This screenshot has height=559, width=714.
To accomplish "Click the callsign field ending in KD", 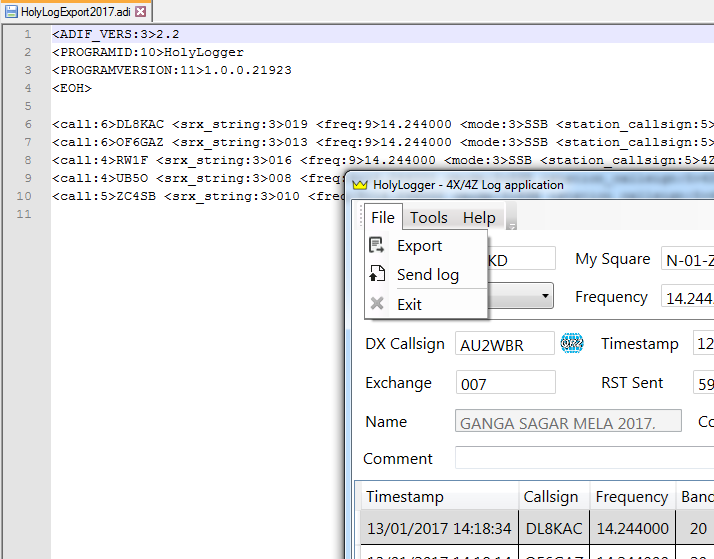I will pos(521,259).
